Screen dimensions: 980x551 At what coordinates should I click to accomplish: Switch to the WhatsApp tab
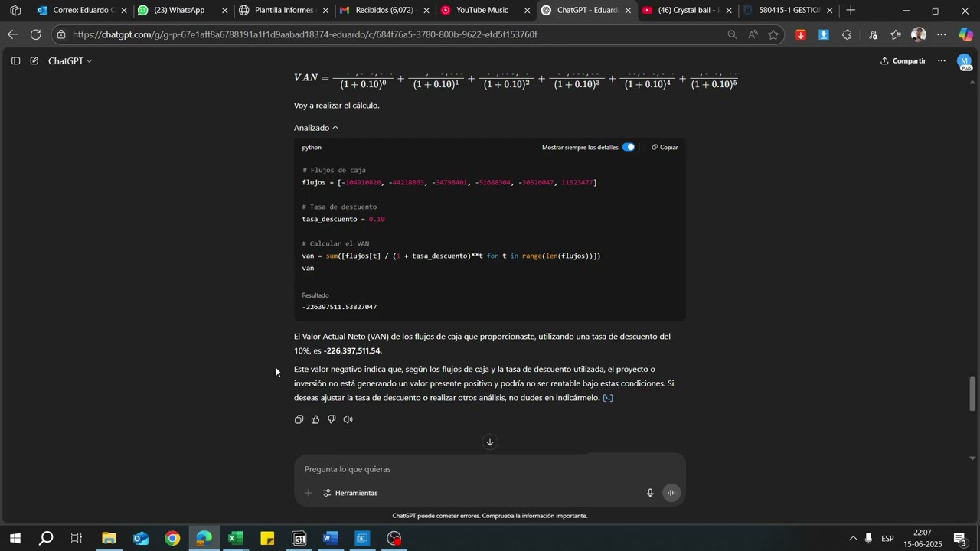click(x=182, y=11)
